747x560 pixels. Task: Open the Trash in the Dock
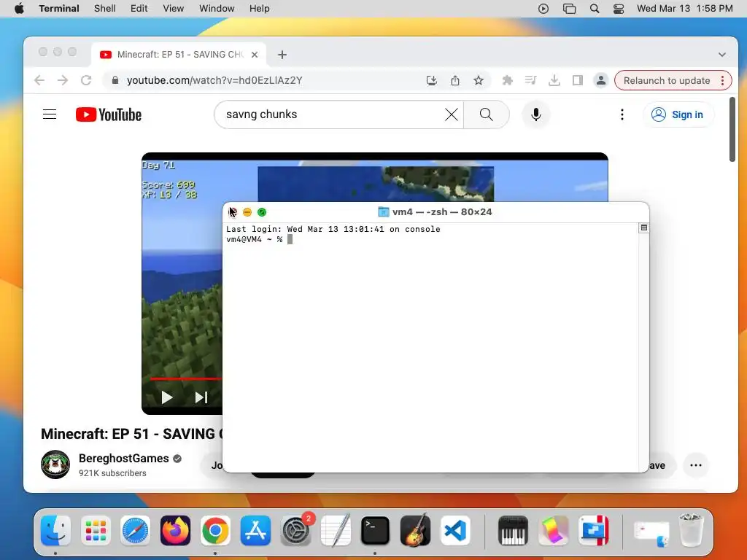(691, 529)
